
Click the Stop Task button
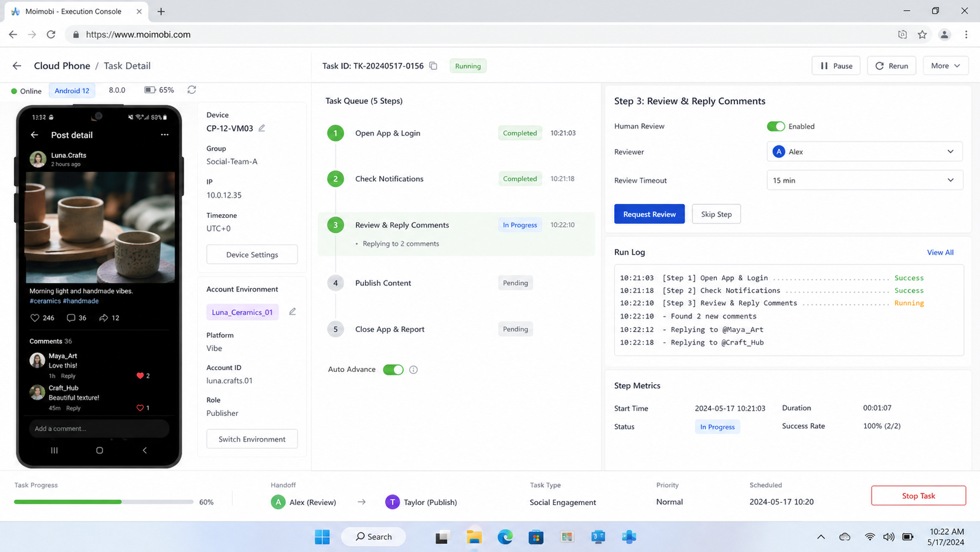click(918, 496)
